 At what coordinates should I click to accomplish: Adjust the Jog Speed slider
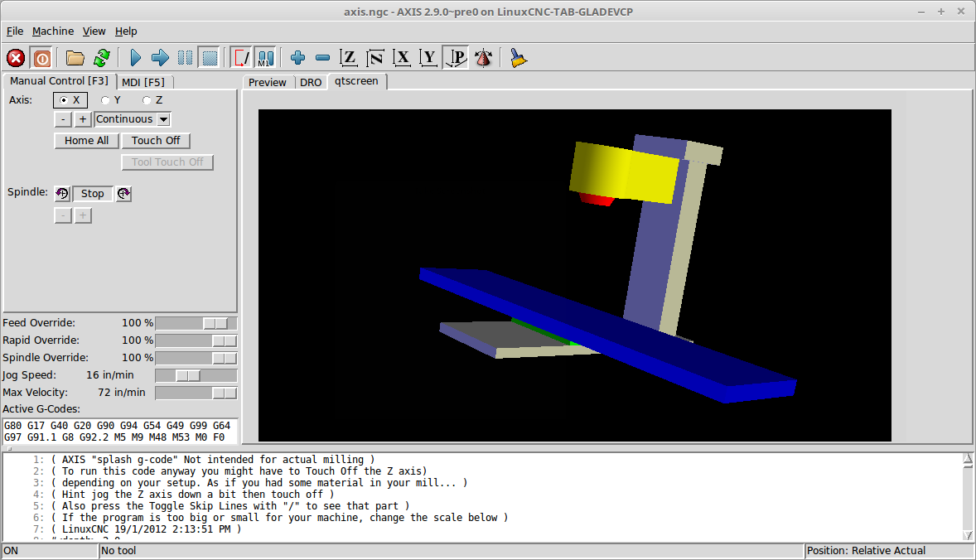coord(196,375)
